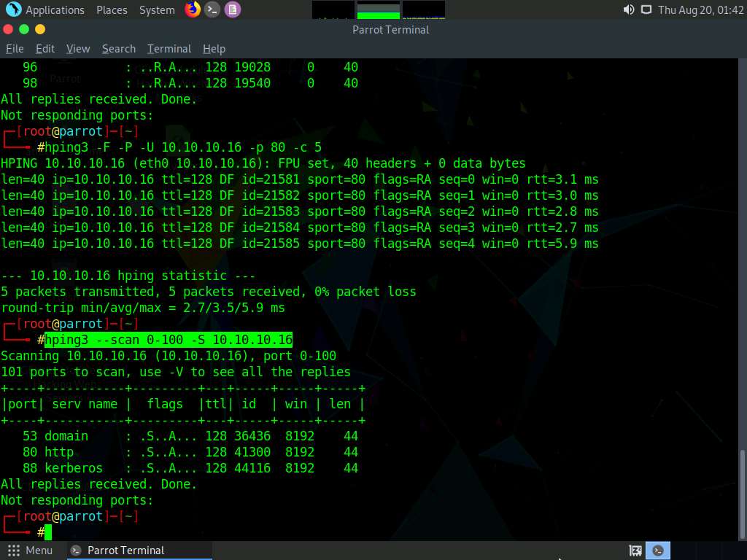This screenshot has width=747, height=560.
Task: Launch Firefox from the top panel
Action: pos(193,9)
